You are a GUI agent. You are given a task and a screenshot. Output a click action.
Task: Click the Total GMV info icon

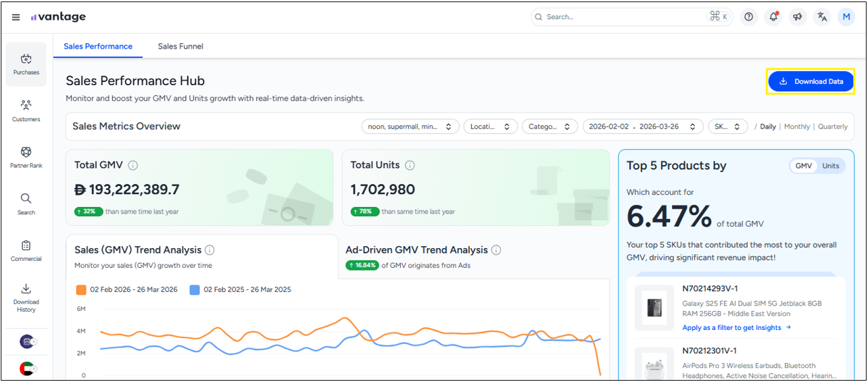133,165
